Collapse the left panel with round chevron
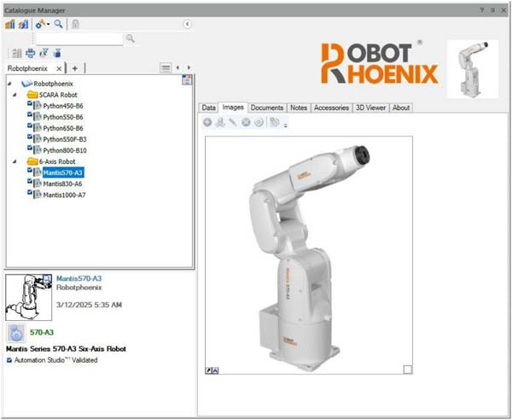This screenshot has height=420, width=512. pyautogui.click(x=188, y=24)
